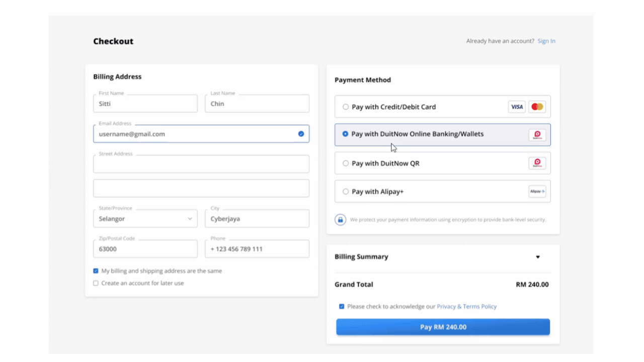Uncheck billing and shipping address same checkbox
The image size is (644, 362).
96,270
